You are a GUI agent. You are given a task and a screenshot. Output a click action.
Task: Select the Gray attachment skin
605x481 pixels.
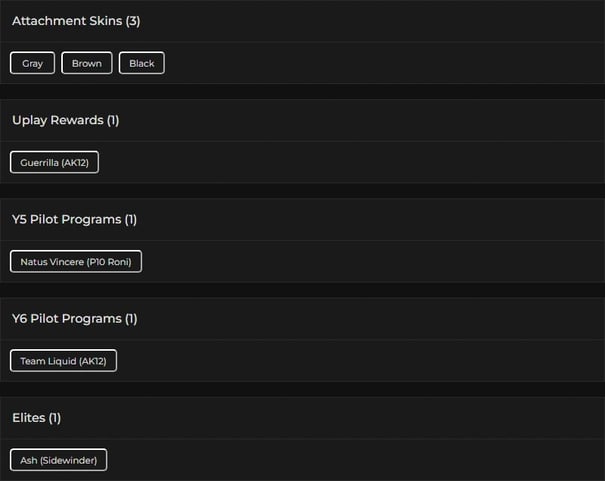33,63
